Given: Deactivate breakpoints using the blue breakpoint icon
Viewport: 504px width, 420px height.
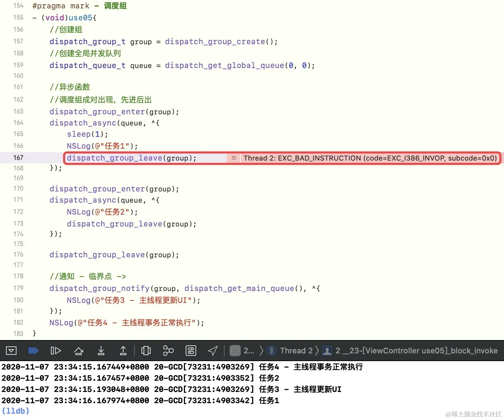Looking at the screenshot, I should 33,351.
